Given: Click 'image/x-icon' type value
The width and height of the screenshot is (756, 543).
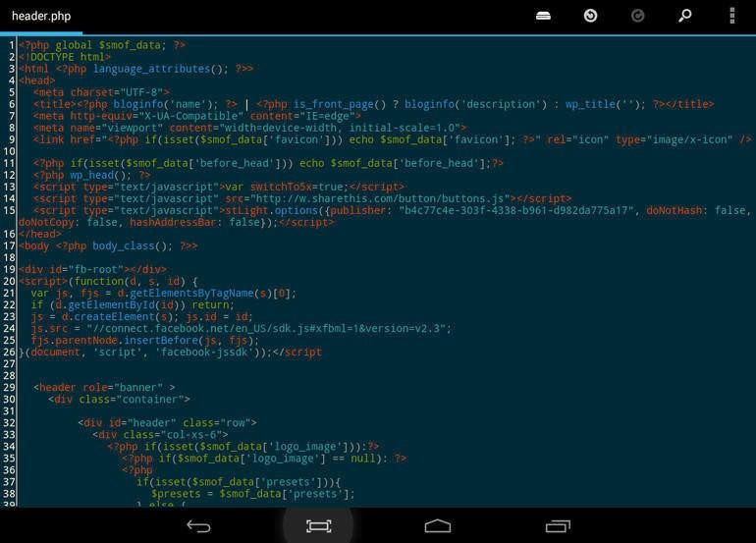Looking at the screenshot, I should tap(689, 139).
